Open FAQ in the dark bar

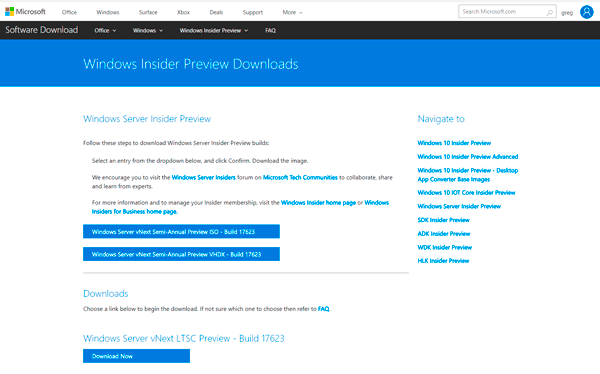coord(270,31)
